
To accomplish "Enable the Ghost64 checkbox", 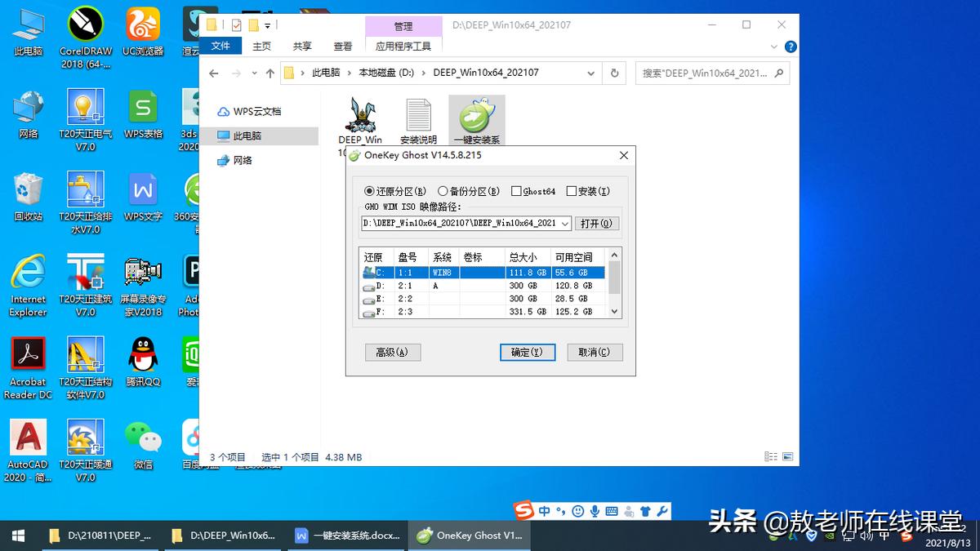I will coord(517,191).
